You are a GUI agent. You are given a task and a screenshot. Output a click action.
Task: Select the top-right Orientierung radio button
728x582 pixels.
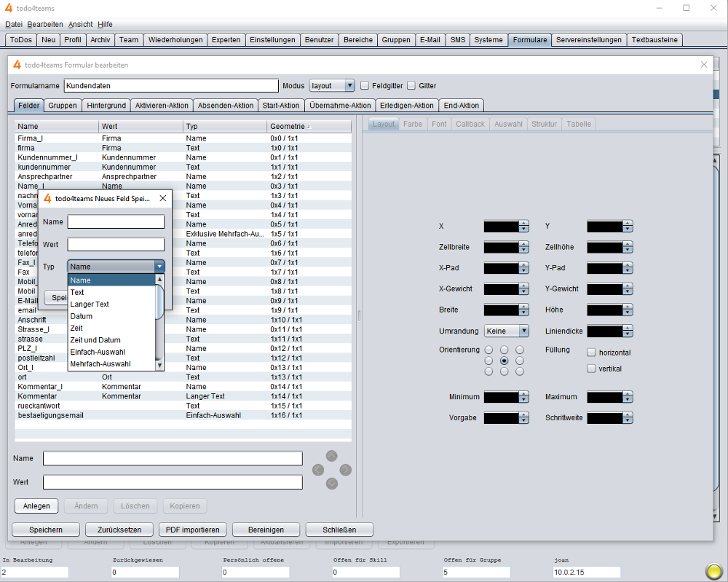click(520, 350)
